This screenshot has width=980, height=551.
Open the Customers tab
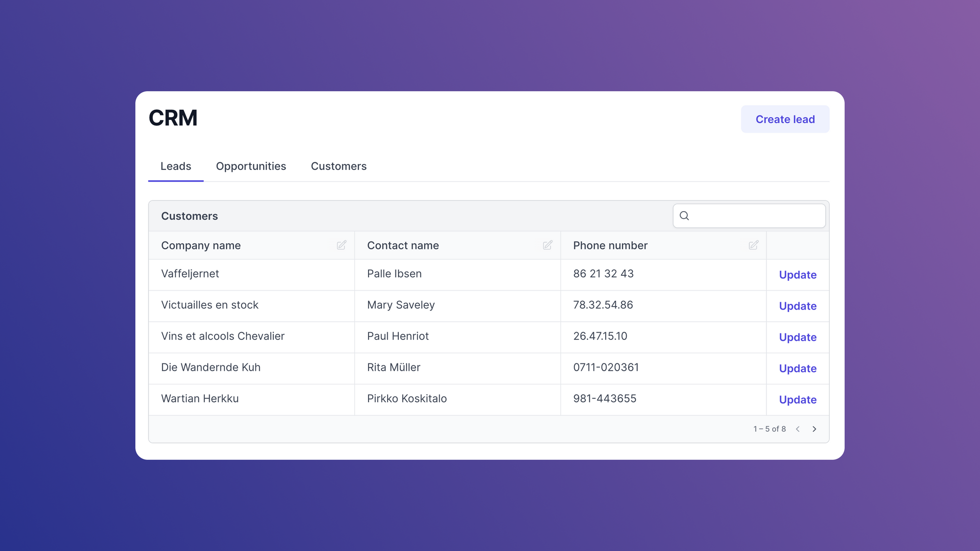[339, 167]
